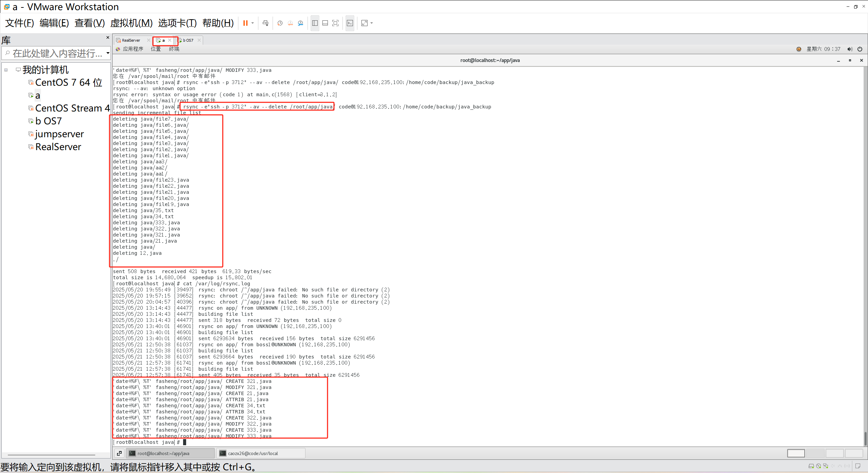
Task: Switch to the RealServer tab
Action: coord(131,40)
